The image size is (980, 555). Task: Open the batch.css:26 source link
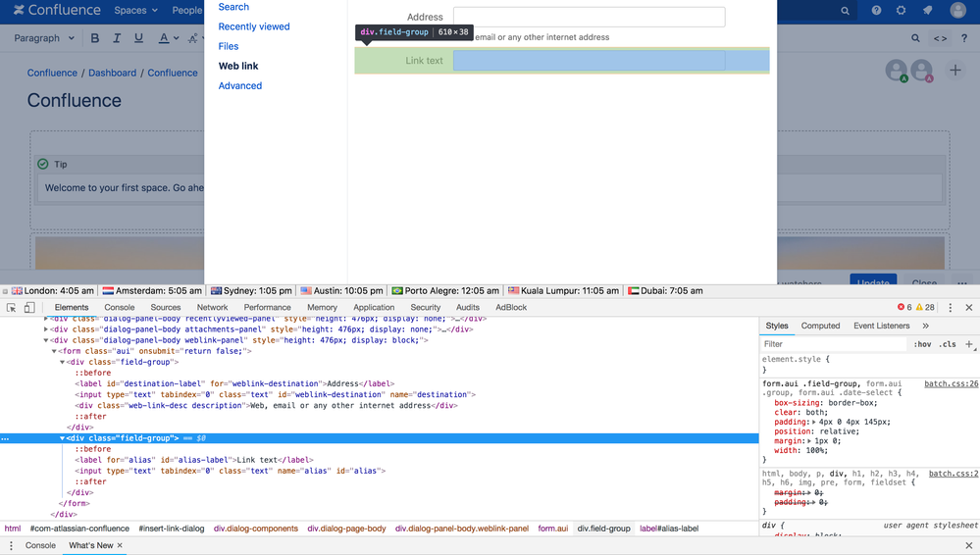click(952, 383)
